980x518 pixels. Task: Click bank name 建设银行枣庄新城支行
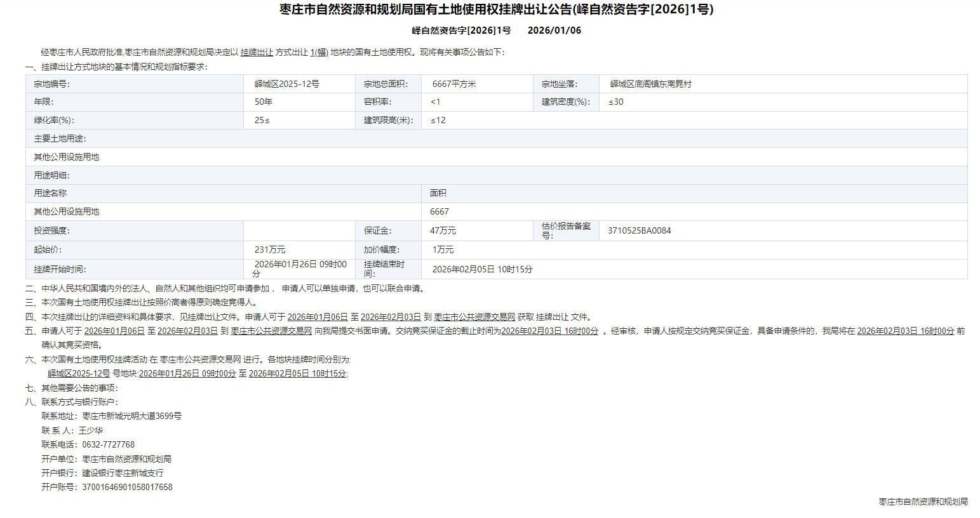(123, 473)
